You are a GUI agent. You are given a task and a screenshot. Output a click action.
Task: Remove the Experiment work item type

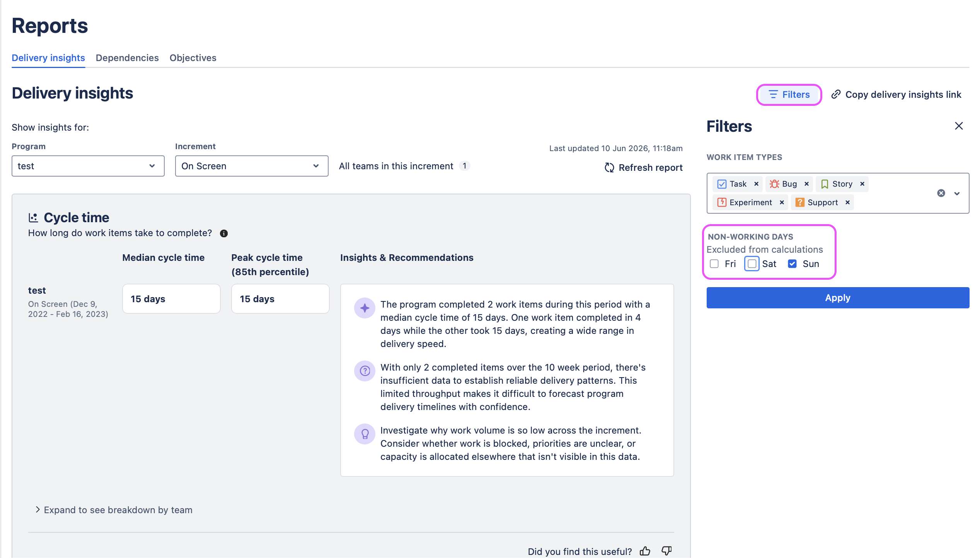(x=782, y=202)
